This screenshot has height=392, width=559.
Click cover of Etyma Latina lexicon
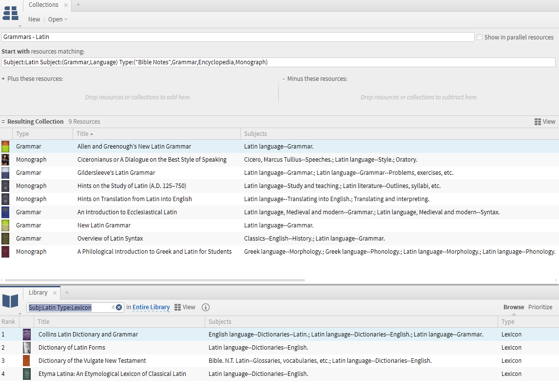point(27,374)
